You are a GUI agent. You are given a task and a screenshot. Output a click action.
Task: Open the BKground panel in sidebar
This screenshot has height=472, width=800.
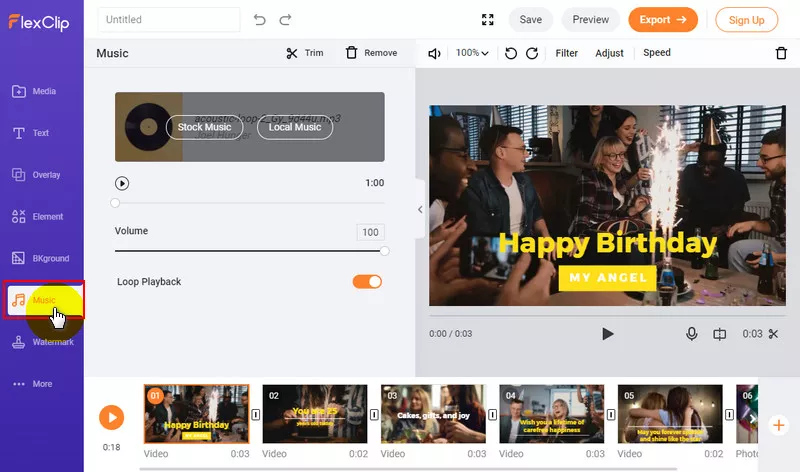40,259
